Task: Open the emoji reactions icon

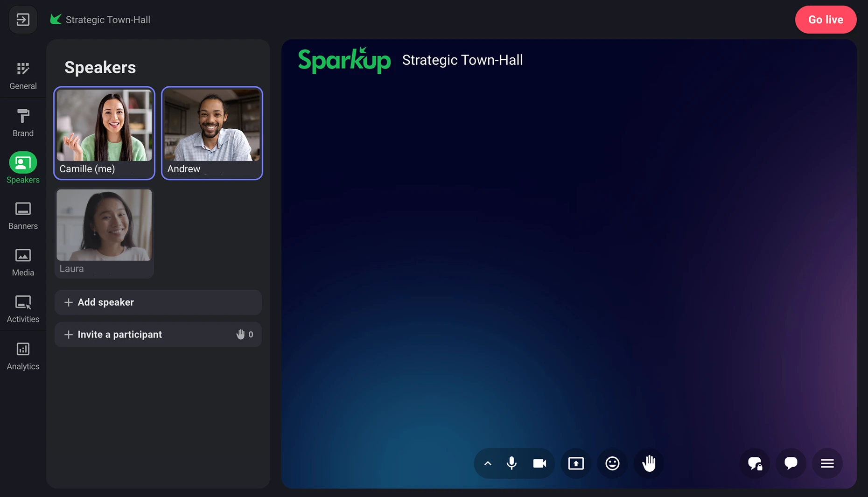Action: coord(612,463)
